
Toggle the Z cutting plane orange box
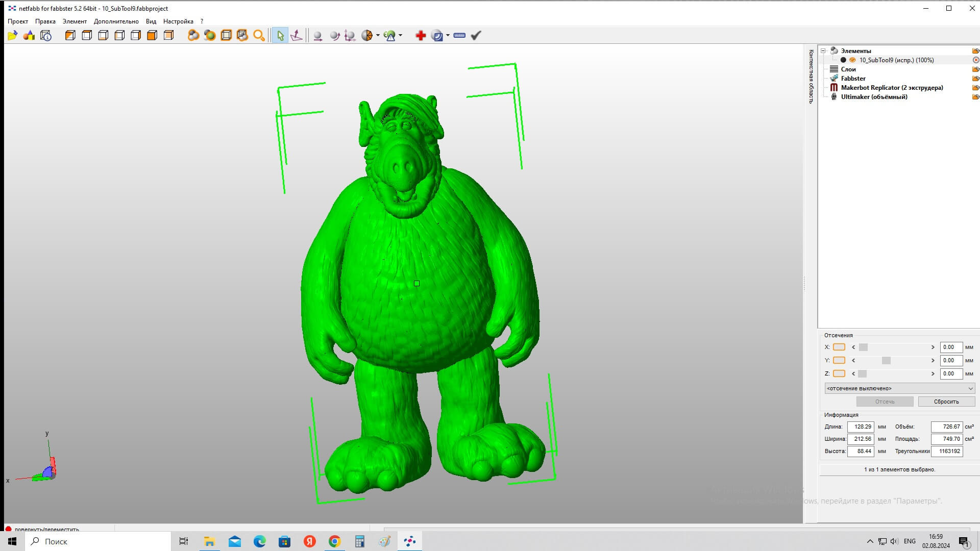coord(839,373)
